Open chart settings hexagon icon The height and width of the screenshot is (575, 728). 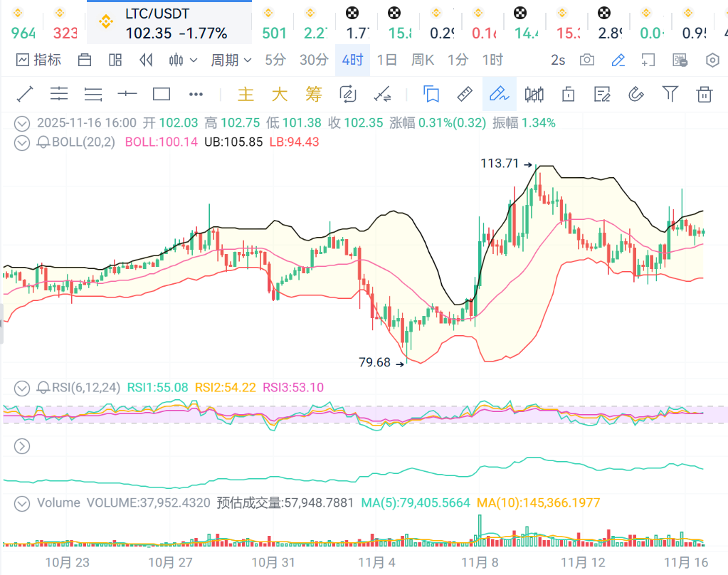pos(712,60)
